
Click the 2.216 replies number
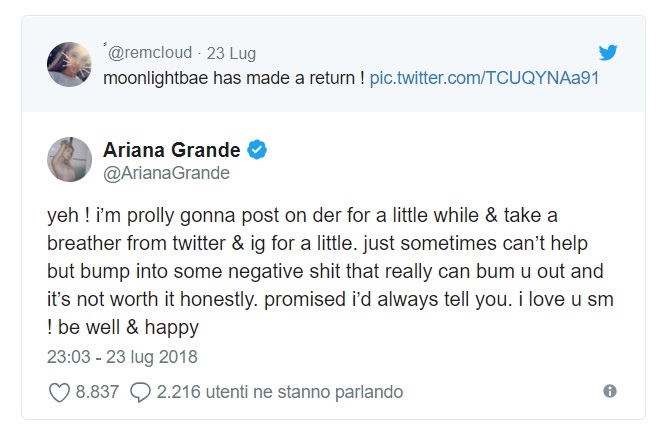pos(178,391)
